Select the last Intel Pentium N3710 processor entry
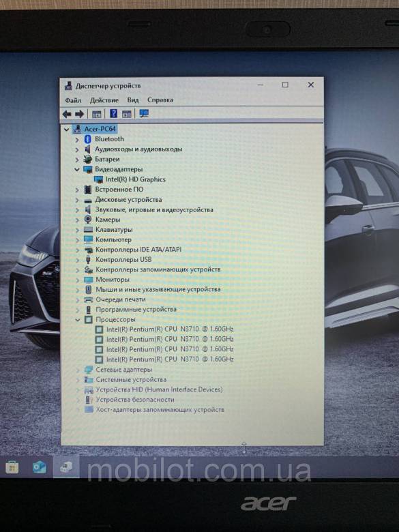Screen dimensions: 399x532 tap(170, 359)
